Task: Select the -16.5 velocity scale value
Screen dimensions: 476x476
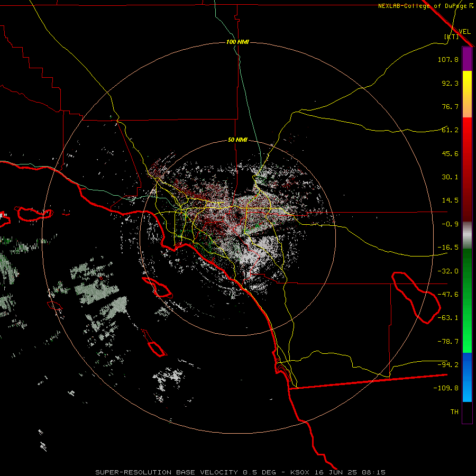Action: (x=448, y=248)
